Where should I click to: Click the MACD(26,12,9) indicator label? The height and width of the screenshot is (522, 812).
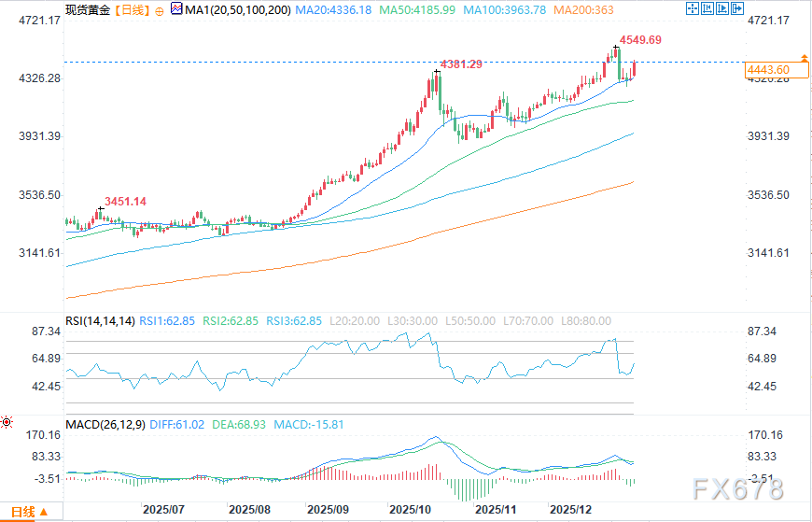click(106, 425)
